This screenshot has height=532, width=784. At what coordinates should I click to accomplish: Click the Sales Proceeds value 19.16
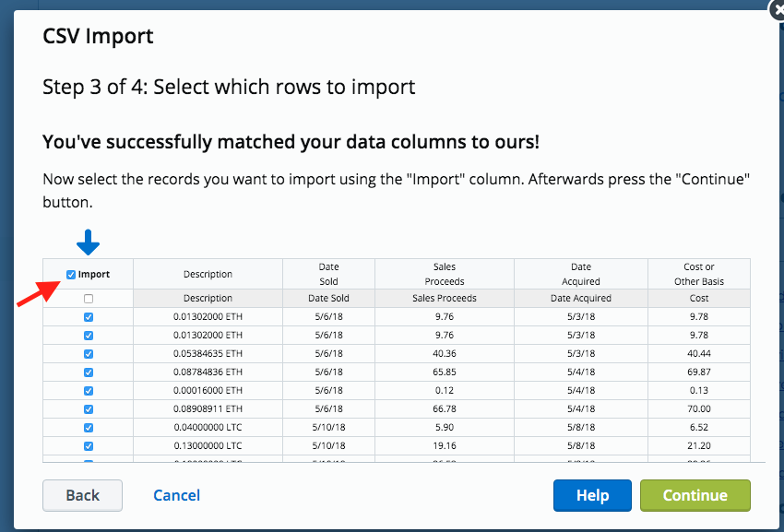tap(445, 446)
